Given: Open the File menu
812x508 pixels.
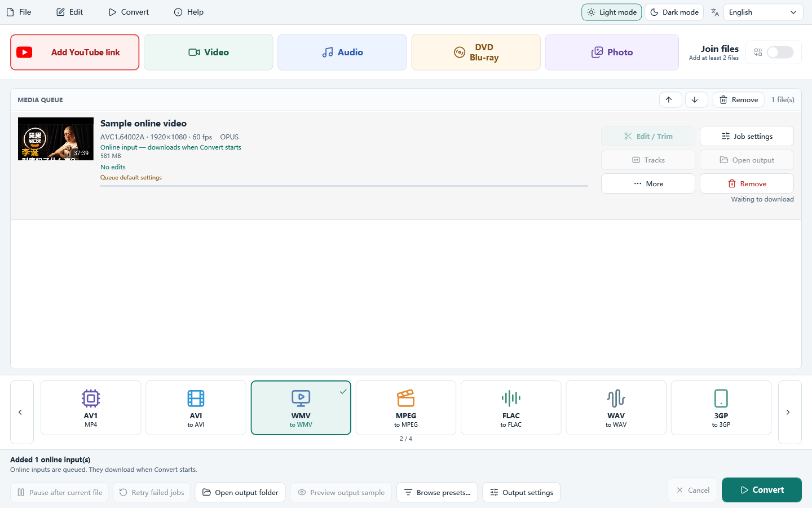Looking at the screenshot, I should point(19,12).
